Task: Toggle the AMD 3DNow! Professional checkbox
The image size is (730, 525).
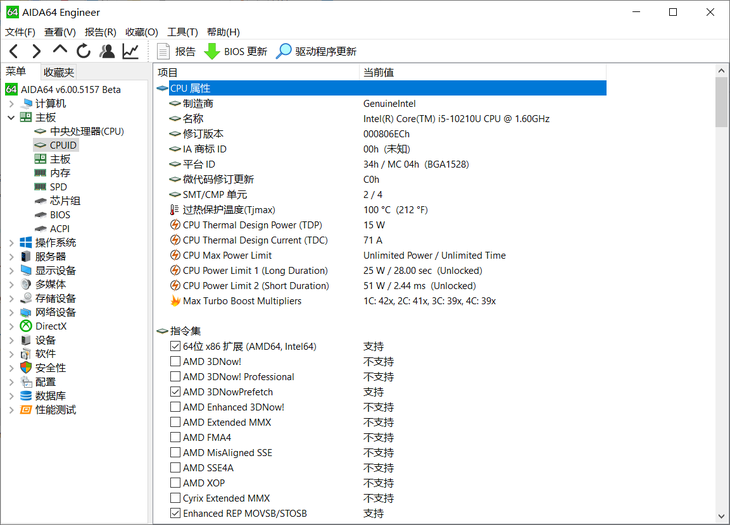Action: [175, 377]
